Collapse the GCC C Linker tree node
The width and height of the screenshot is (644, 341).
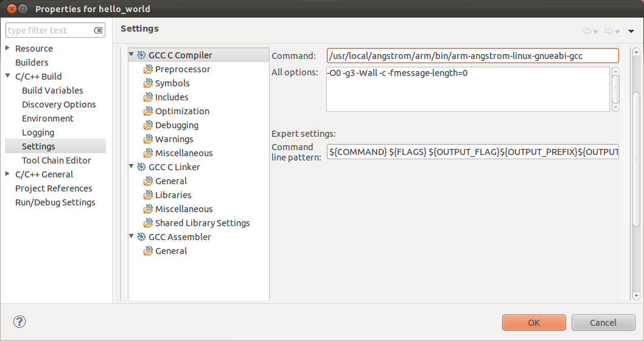tap(131, 166)
